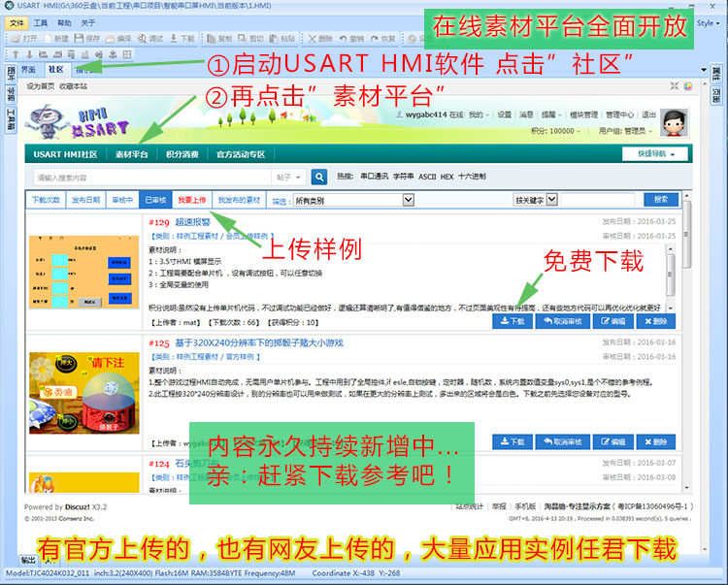This screenshot has width=728, height=585.
Task: Open the 素材平台 navigation item
Action: pyautogui.click(x=132, y=154)
